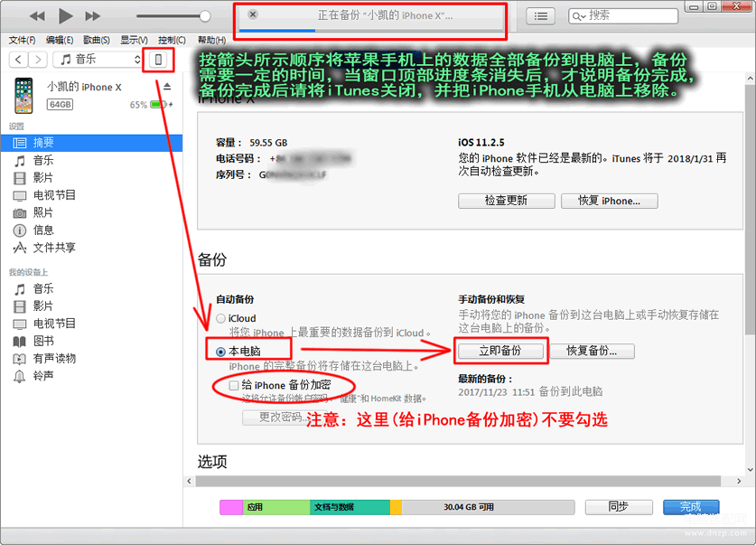Open the 帮助(H) menu
756x545 pixels.
211,40
